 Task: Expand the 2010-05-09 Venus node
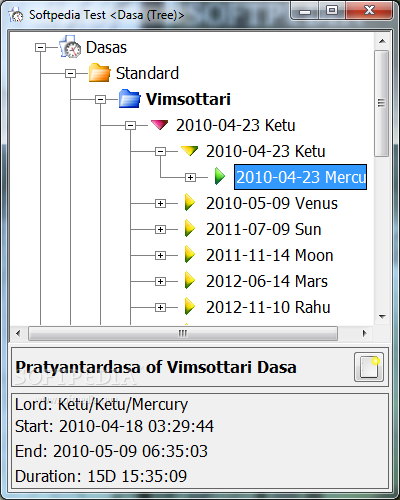coord(160,203)
